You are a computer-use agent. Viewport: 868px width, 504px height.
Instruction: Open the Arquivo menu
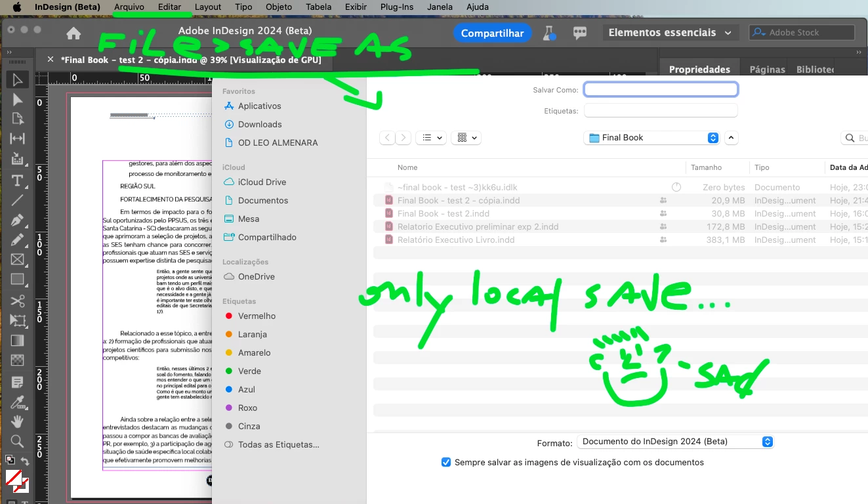click(x=129, y=7)
